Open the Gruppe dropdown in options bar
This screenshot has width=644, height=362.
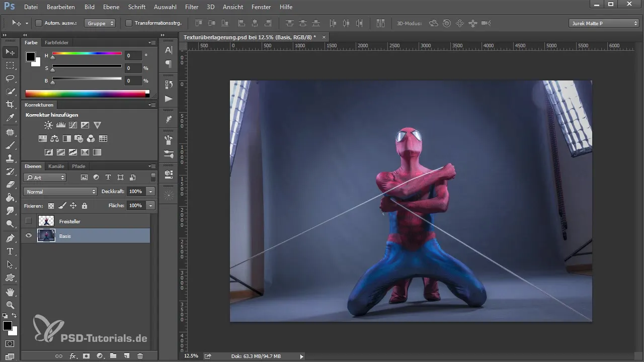click(x=100, y=23)
